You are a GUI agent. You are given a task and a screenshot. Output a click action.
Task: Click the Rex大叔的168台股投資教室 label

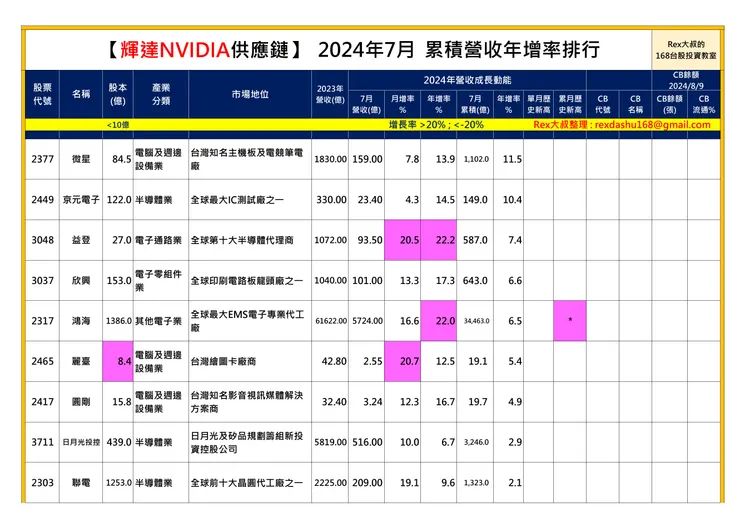pos(686,50)
